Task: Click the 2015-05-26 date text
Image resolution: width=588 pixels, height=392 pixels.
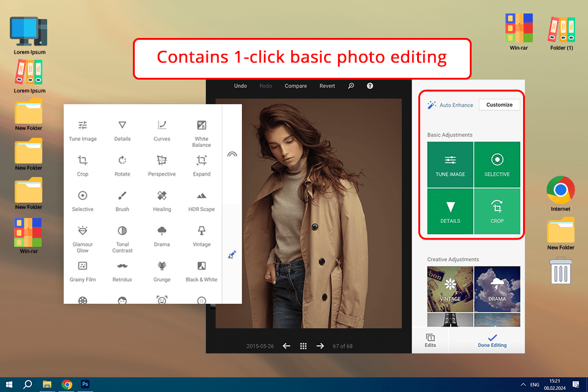Action: pos(260,346)
